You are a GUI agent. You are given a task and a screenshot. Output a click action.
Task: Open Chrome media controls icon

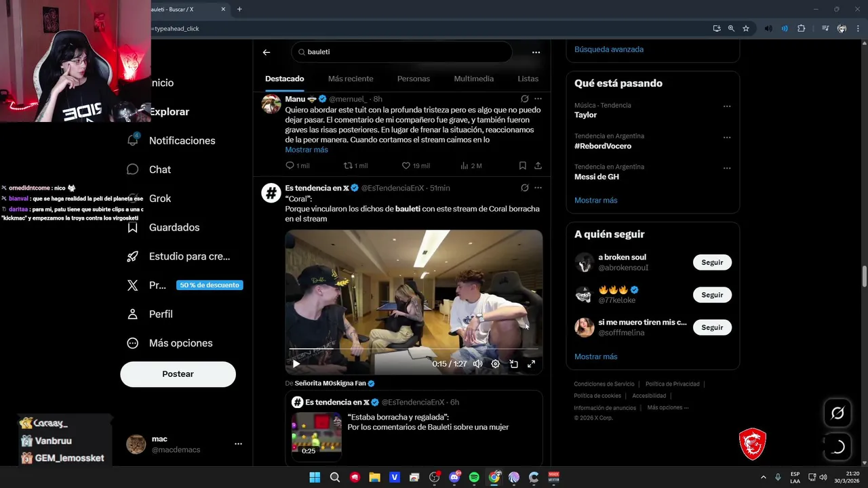[825, 28]
